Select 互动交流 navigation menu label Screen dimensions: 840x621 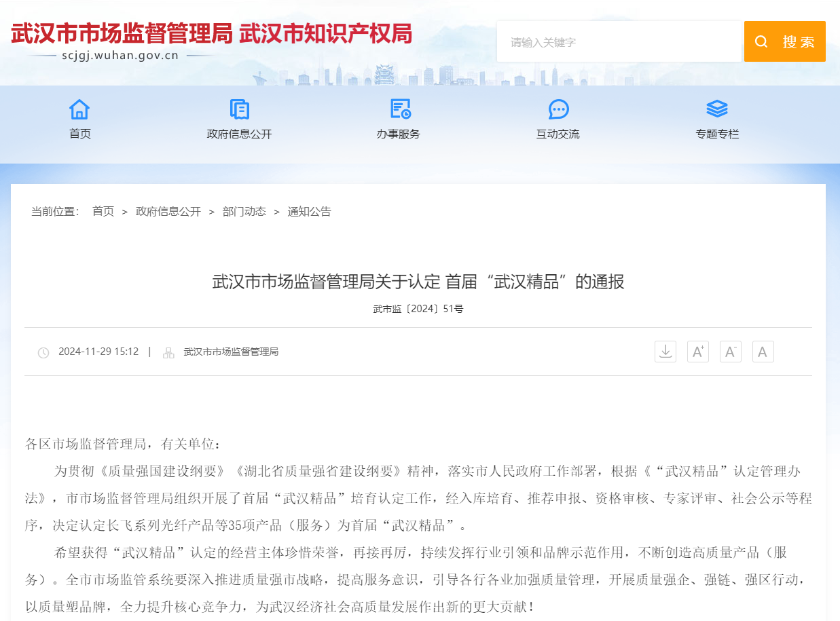[x=558, y=134]
